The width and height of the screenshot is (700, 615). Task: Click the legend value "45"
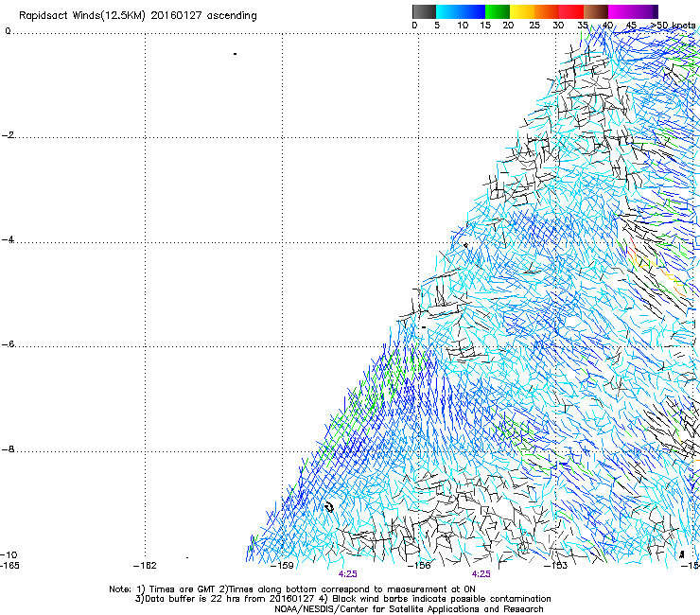click(x=631, y=26)
